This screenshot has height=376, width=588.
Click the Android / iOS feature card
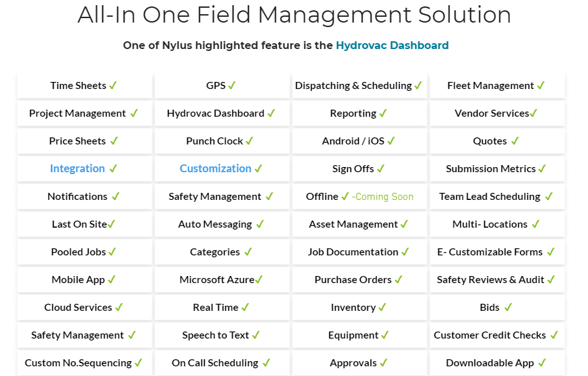click(359, 141)
